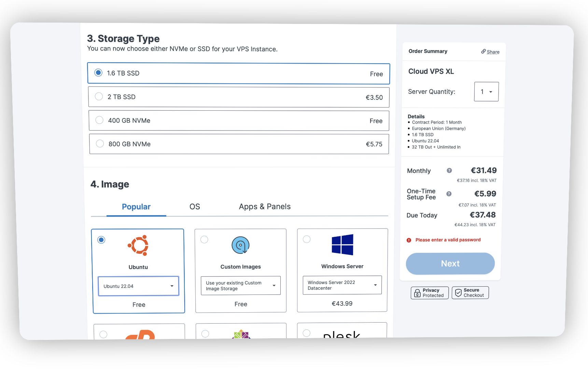Switch to the Apps & Panels tab
The height and width of the screenshot is (369, 588).
coord(265,207)
